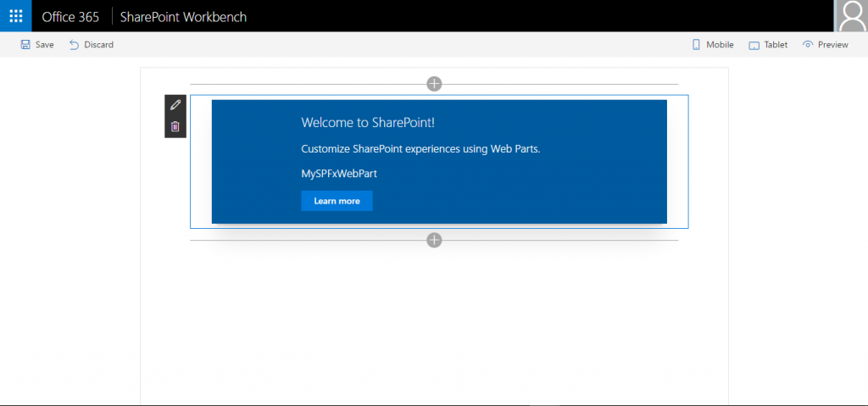This screenshot has width=868, height=406.
Task: Add a web part above using plus icon
Action: click(x=435, y=84)
